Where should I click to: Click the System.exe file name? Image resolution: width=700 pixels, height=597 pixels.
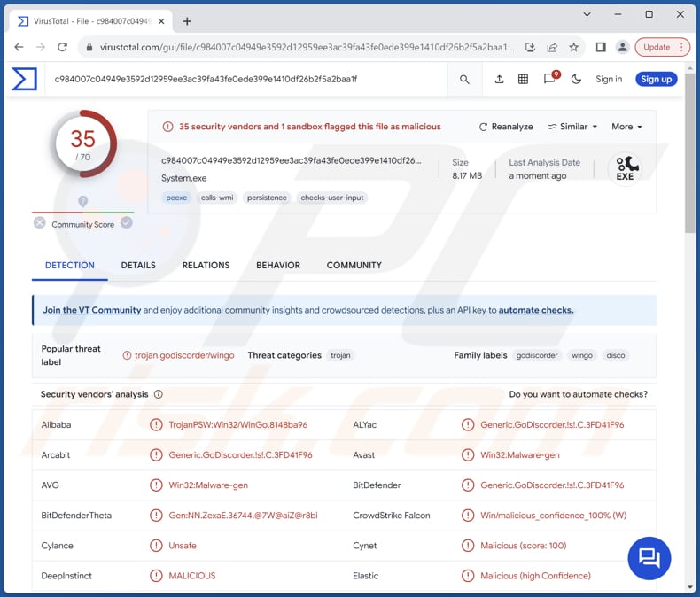pyautogui.click(x=184, y=178)
